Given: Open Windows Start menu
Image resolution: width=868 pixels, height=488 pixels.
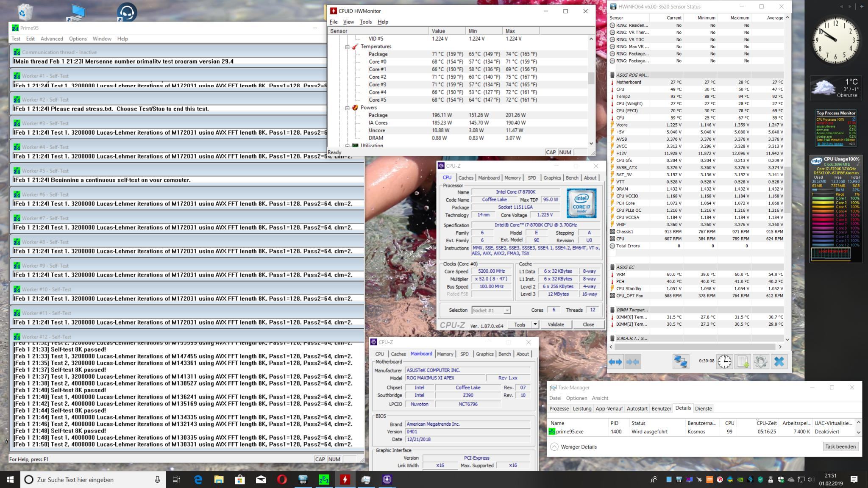Looking at the screenshot, I should click(x=10, y=480).
